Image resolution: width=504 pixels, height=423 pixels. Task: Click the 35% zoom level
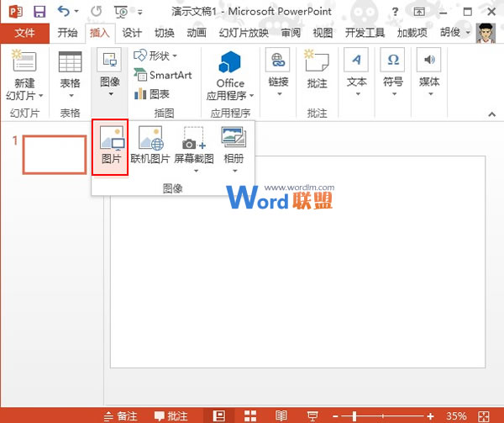click(456, 416)
